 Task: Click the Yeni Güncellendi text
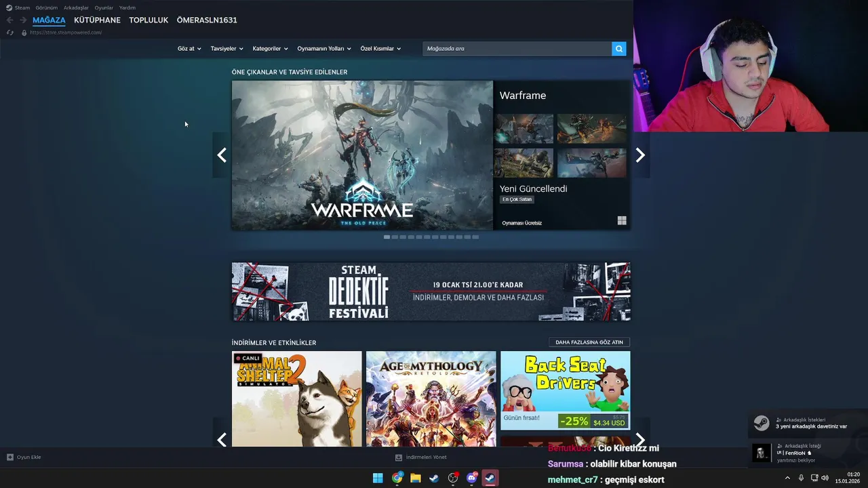[533, 188]
